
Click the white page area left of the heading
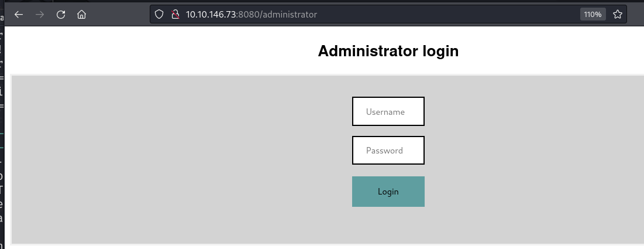point(146,52)
